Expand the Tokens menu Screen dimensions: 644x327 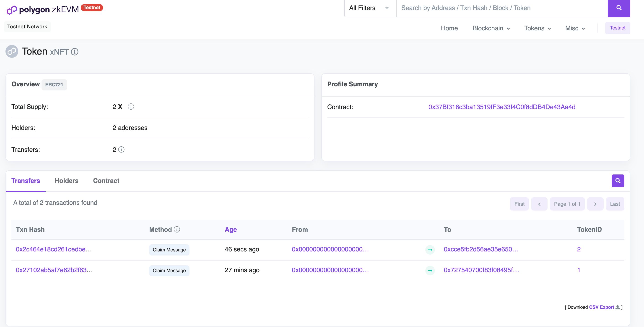538,28
